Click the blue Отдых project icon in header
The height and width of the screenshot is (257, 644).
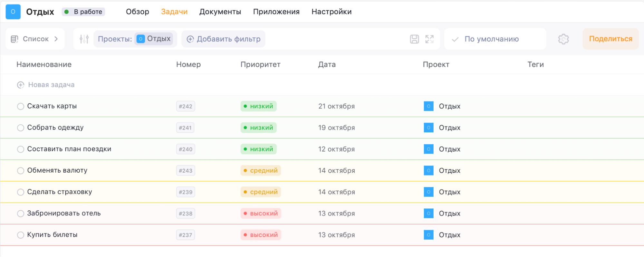click(13, 12)
